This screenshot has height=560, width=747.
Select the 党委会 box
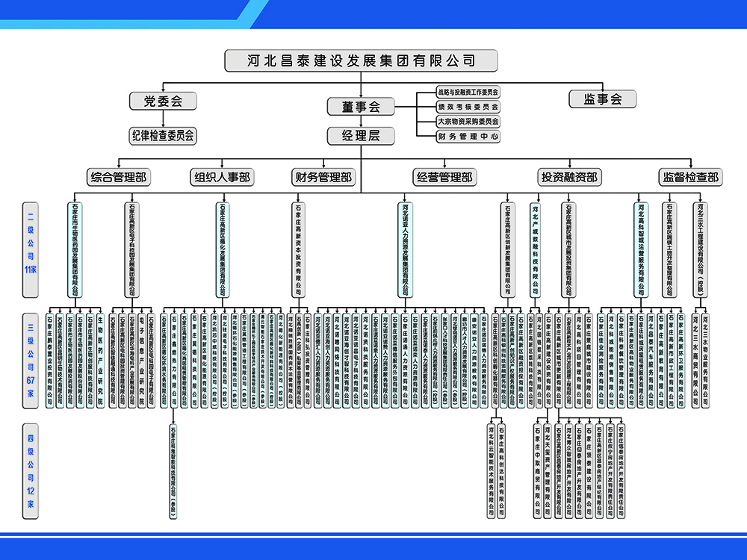[x=162, y=101]
